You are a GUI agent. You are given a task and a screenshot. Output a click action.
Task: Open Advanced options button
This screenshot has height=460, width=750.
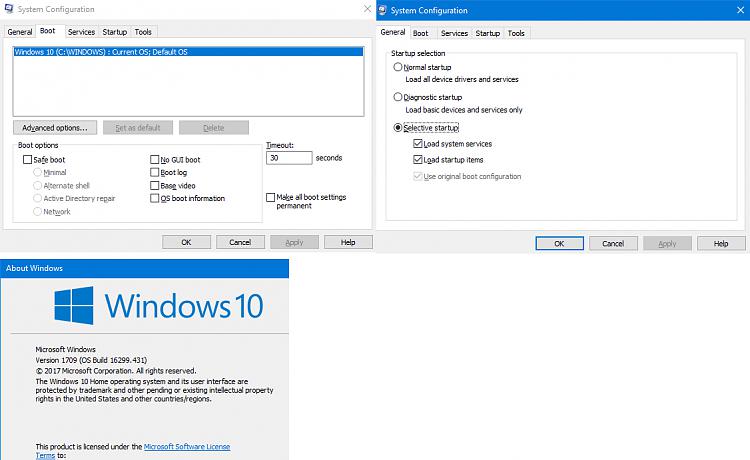click(55, 128)
